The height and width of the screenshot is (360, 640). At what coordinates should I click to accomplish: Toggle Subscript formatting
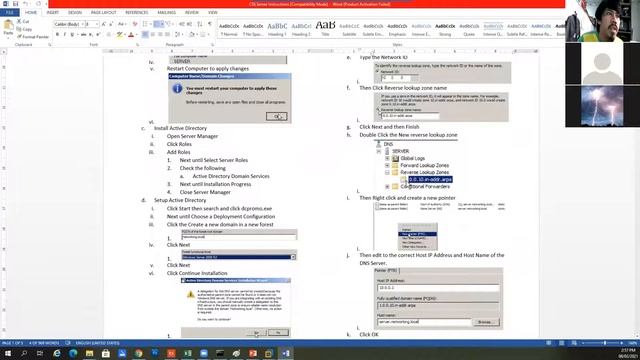pos(91,35)
